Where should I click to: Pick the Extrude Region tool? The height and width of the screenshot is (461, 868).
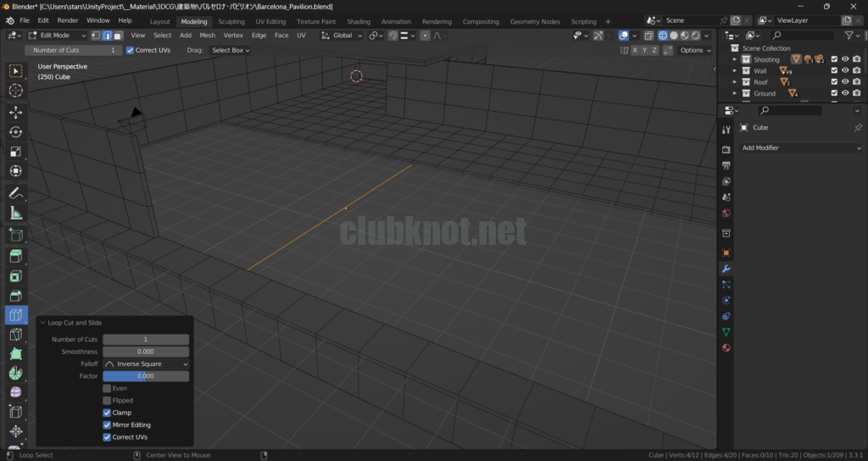(15, 256)
